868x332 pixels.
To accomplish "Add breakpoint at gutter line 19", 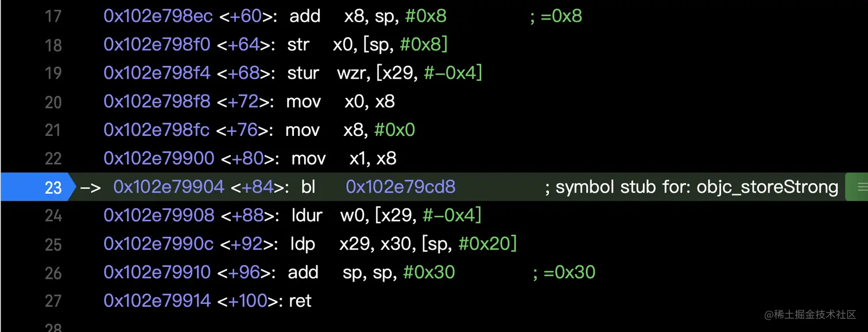I will tap(53, 73).
